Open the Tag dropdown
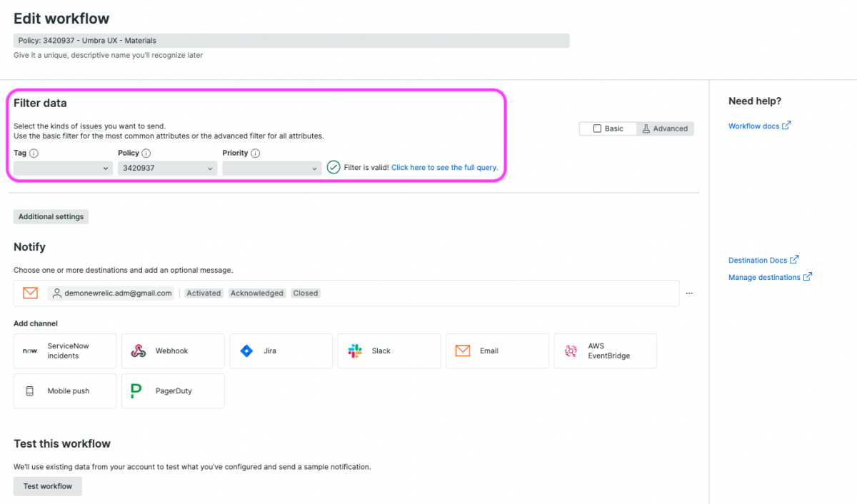This screenshot has height=504, width=857. [x=63, y=168]
